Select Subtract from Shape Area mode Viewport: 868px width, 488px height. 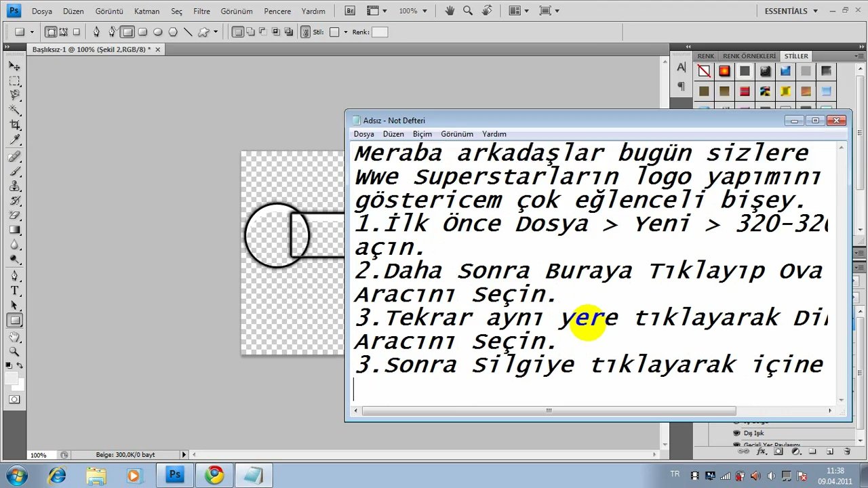pos(263,32)
